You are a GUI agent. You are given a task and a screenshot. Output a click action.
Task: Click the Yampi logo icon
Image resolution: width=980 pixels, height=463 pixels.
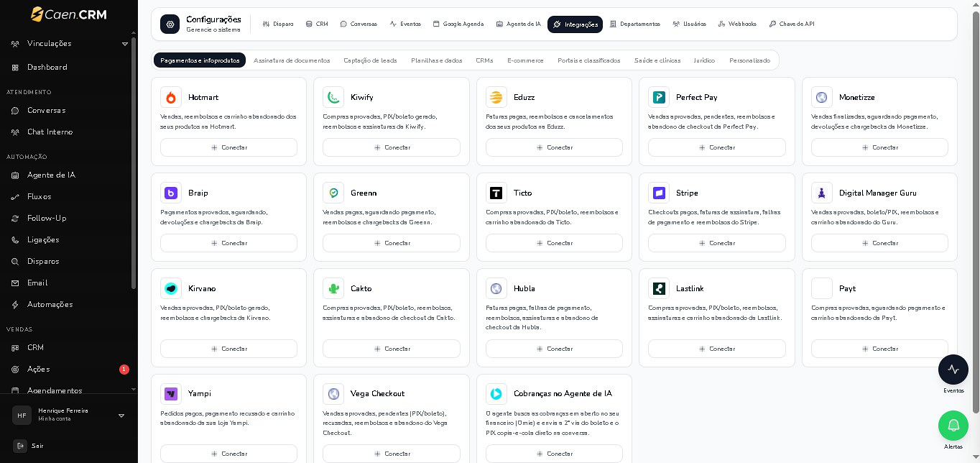pyautogui.click(x=171, y=393)
